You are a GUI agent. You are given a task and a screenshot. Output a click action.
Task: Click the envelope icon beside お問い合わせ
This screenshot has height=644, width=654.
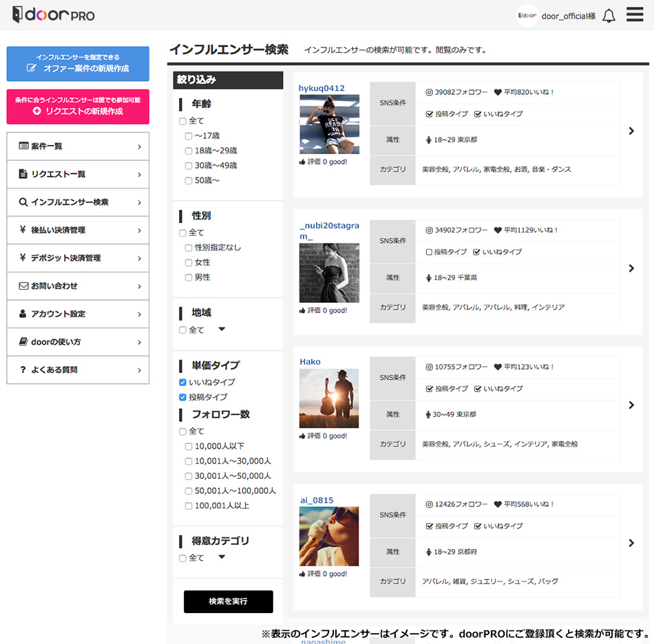coord(23,286)
